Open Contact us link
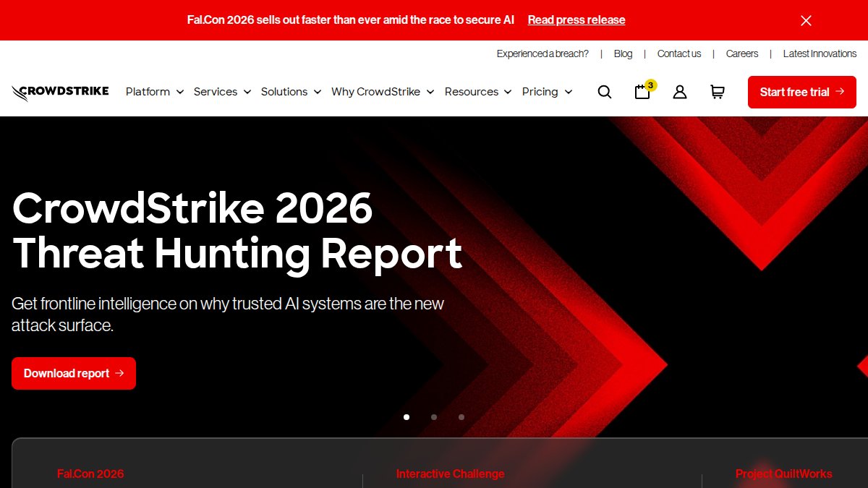This screenshot has width=868, height=488. tap(679, 53)
